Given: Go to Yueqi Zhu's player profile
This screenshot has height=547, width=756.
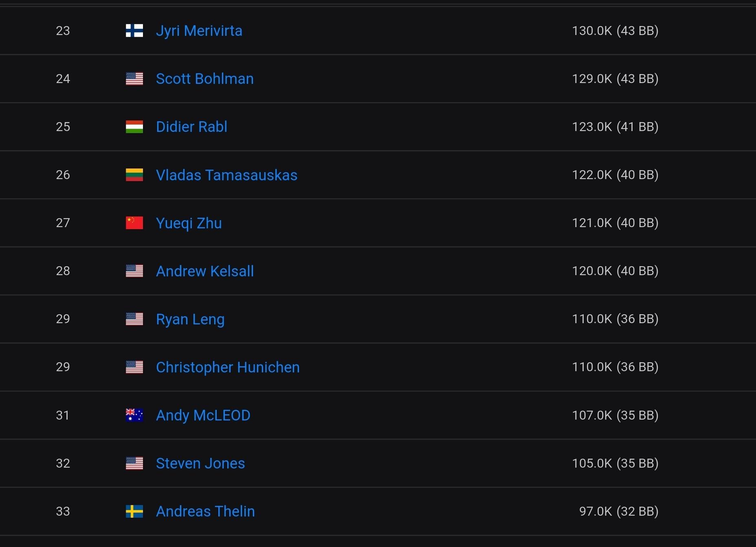Looking at the screenshot, I should 189,223.
